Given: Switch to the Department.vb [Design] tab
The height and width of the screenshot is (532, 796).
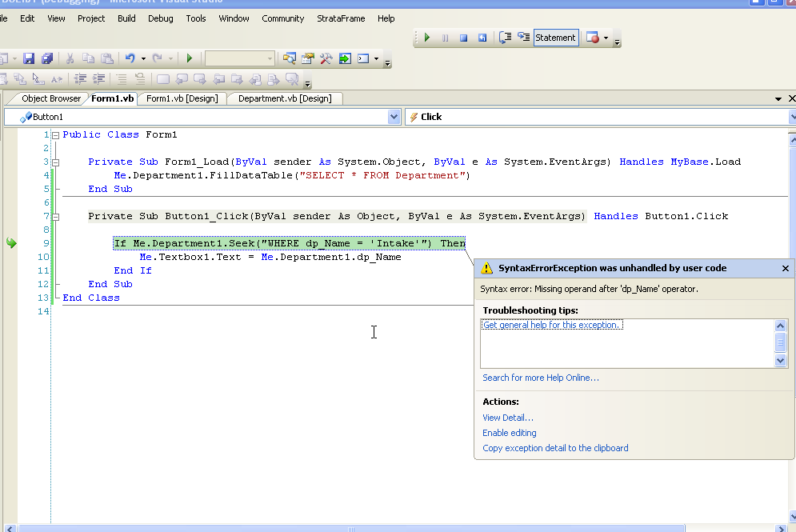Looking at the screenshot, I should point(285,98).
